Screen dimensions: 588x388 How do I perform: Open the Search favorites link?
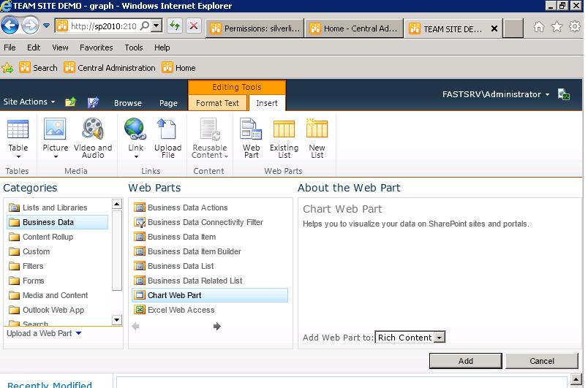[38, 68]
